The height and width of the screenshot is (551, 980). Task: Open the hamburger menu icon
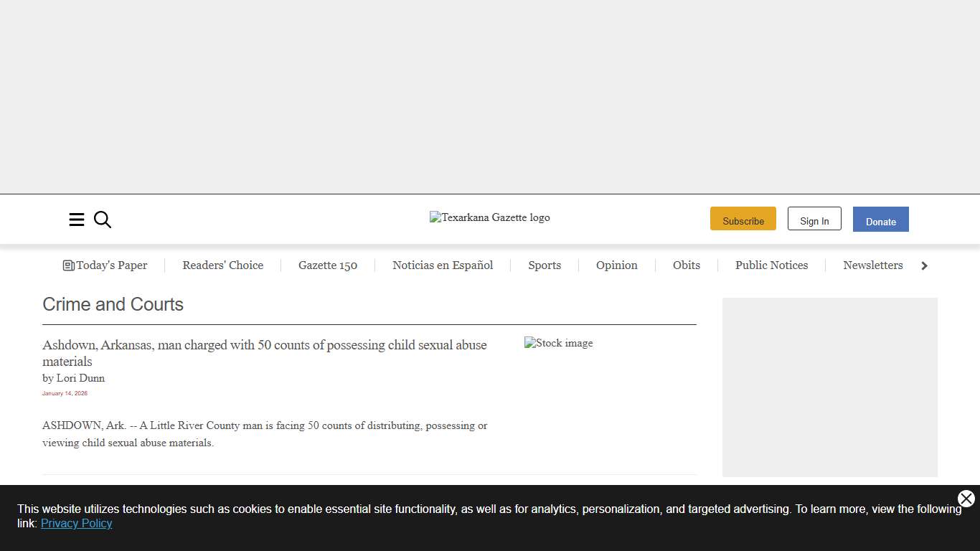click(77, 220)
